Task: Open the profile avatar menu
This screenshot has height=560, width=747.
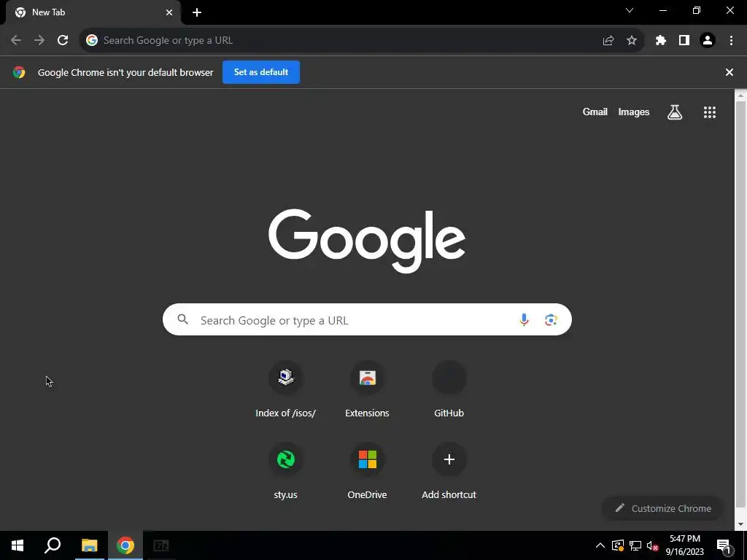Action: tap(708, 41)
